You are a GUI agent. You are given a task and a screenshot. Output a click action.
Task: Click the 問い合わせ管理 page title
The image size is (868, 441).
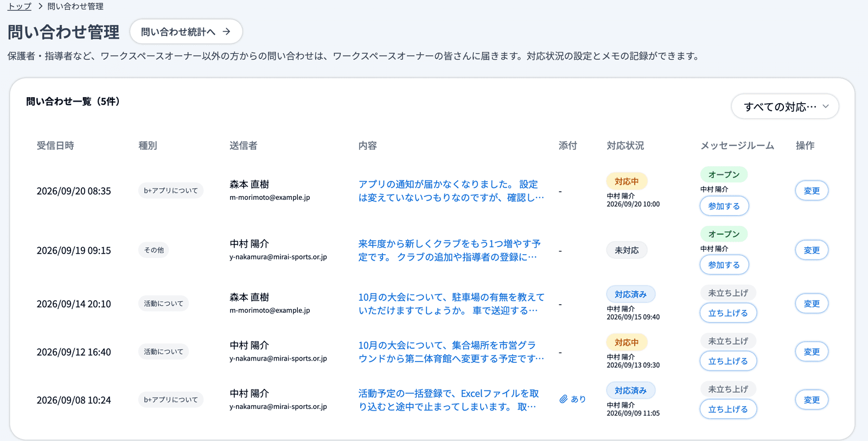pyautogui.click(x=63, y=32)
